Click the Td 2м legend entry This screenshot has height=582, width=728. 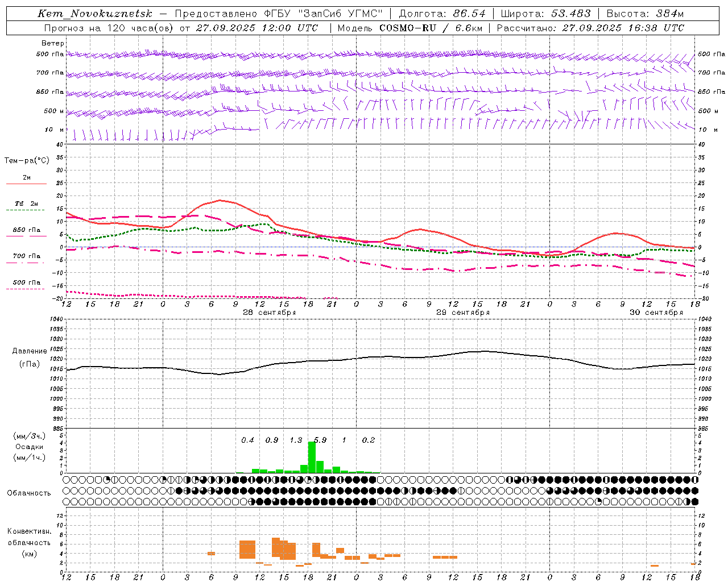coord(26,203)
